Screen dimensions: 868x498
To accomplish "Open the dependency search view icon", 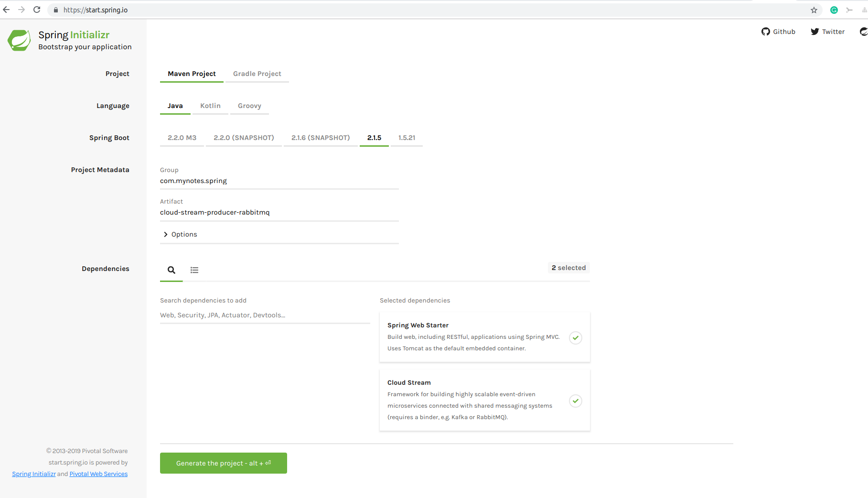I will 171,270.
